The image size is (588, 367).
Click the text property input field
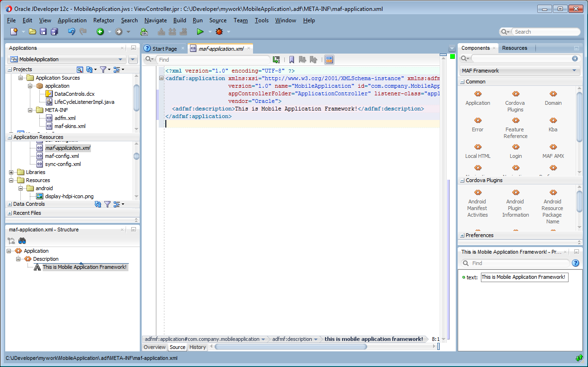[524, 277]
